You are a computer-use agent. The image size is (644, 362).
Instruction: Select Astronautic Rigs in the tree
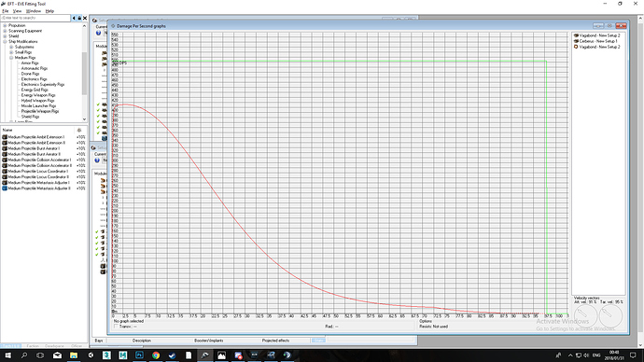[35, 68]
